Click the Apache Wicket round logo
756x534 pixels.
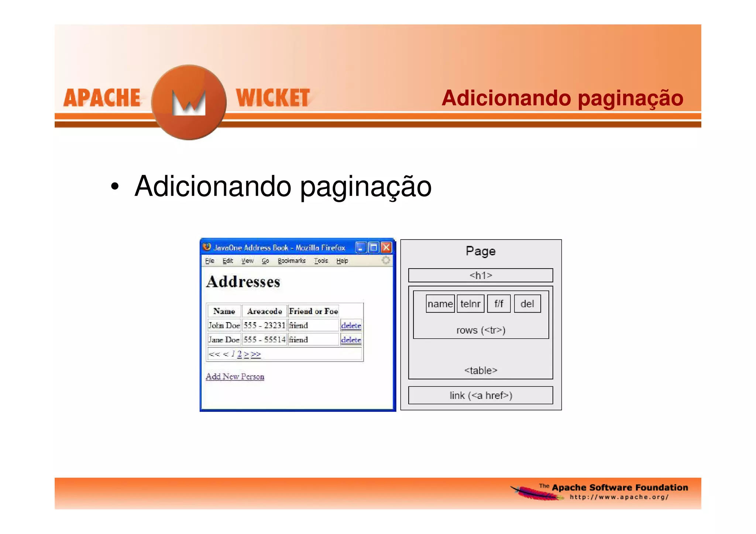point(189,102)
